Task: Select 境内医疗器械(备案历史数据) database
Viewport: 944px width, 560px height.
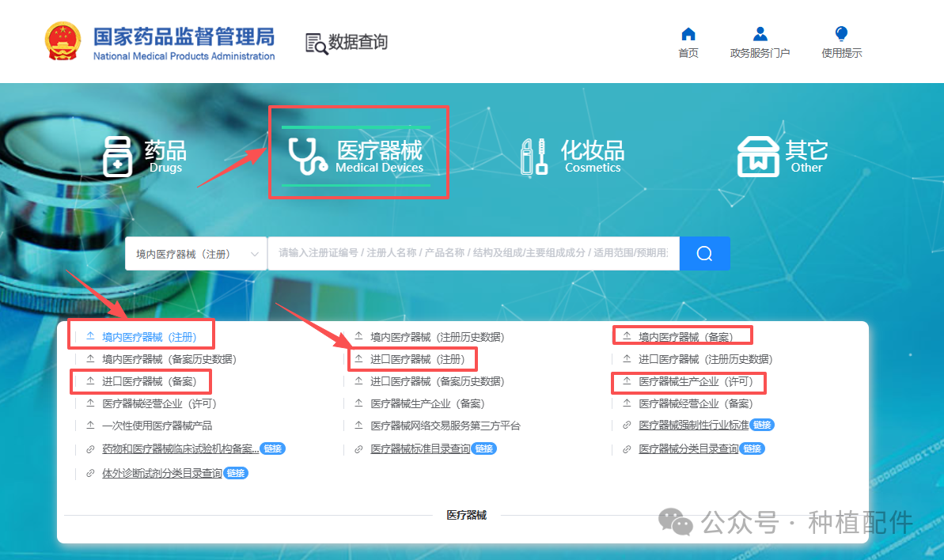Action: click(169, 359)
